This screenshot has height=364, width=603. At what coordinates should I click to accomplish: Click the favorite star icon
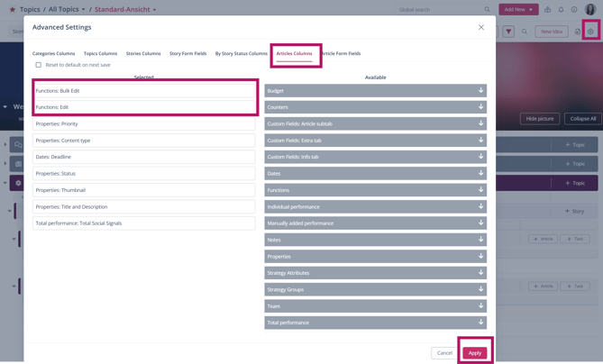pos(13,10)
